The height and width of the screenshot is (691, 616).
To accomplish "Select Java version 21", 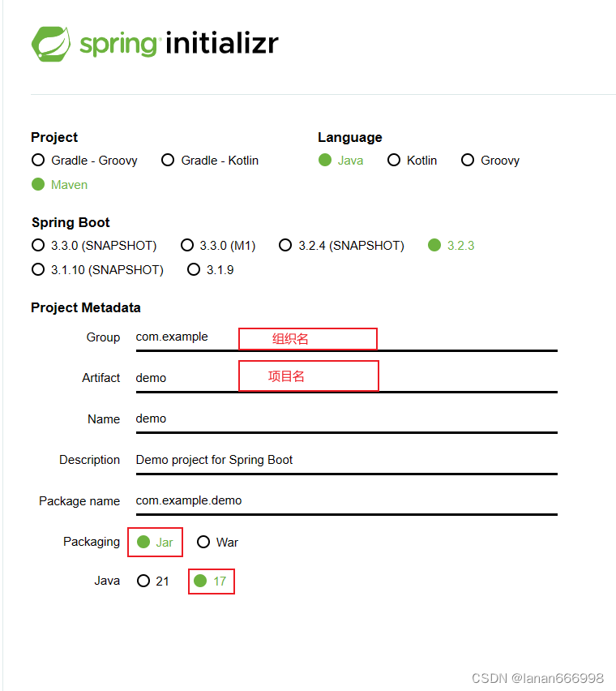I will [x=153, y=581].
